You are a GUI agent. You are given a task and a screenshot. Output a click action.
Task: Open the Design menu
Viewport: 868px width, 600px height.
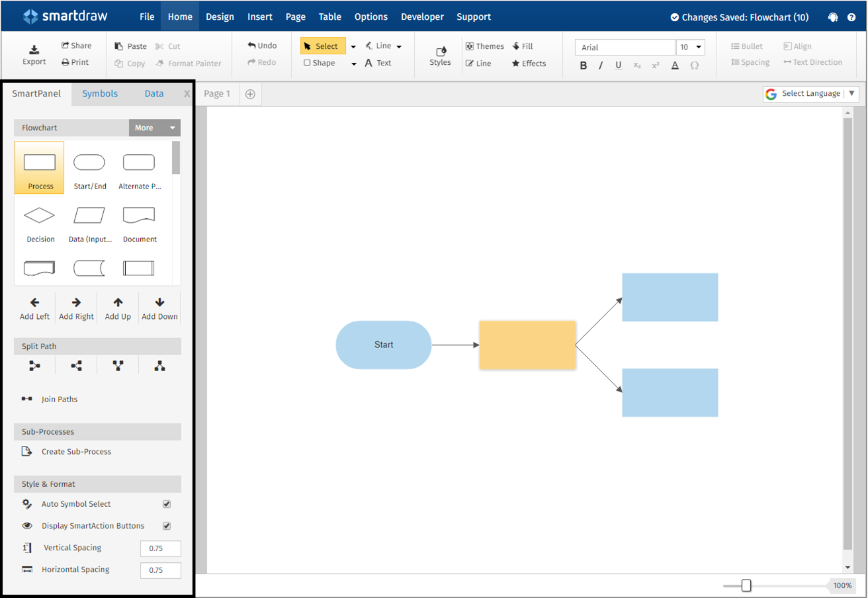[x=220, y=17]
